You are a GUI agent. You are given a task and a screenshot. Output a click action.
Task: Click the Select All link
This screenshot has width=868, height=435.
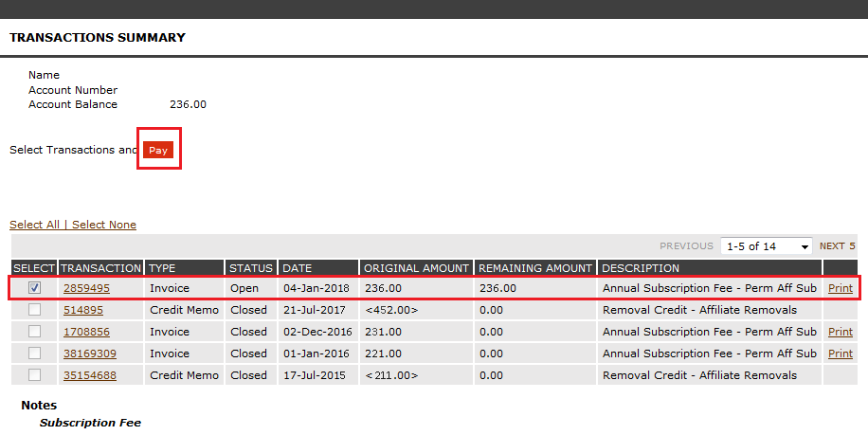[x=34, y=225]
